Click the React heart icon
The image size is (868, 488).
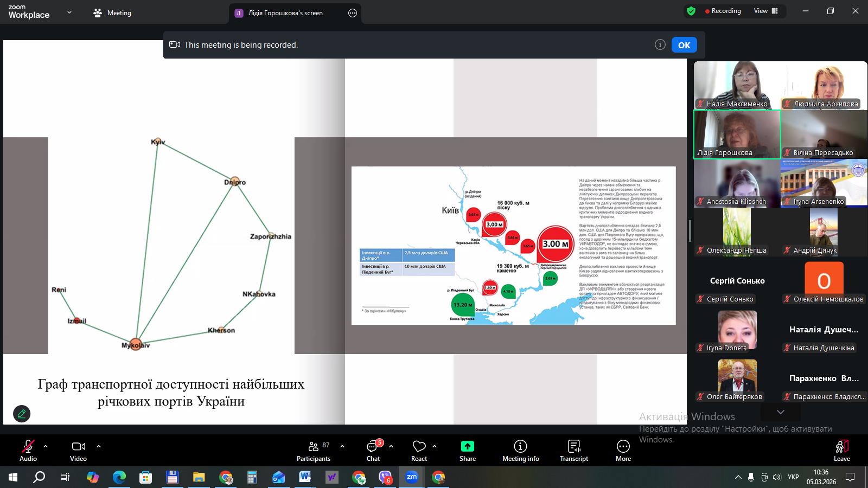419,450
